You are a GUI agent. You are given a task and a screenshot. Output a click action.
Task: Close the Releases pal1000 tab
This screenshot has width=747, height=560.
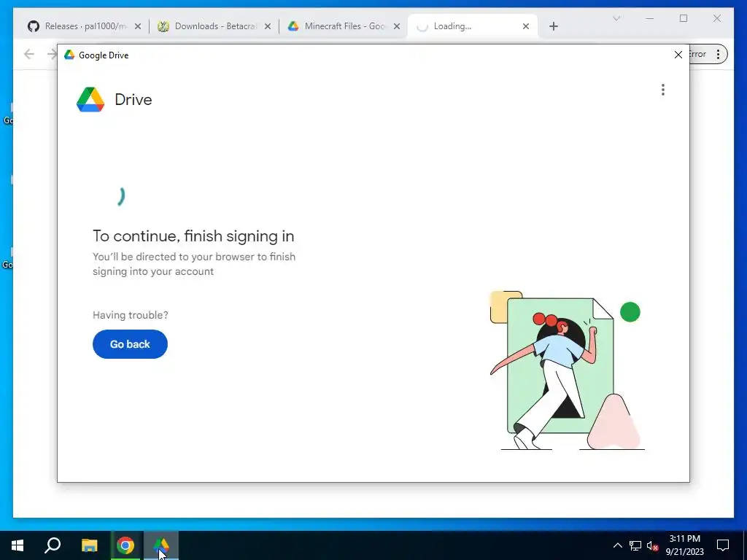point(138,26)
